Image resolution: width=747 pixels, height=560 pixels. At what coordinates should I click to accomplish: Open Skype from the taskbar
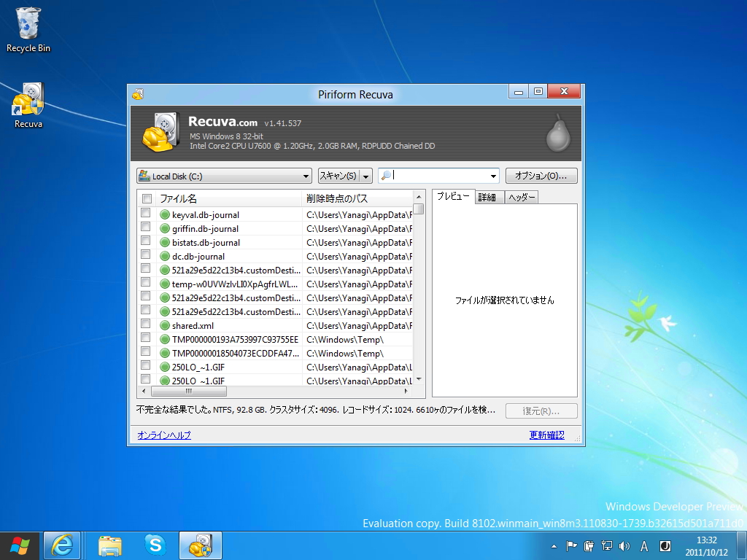coord(157,545)
